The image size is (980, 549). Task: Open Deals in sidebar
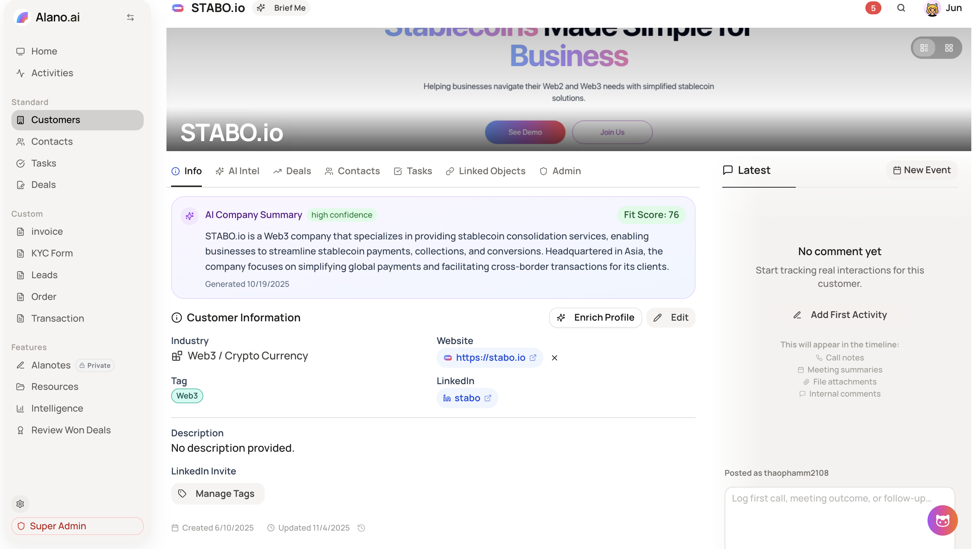(77, 185)
